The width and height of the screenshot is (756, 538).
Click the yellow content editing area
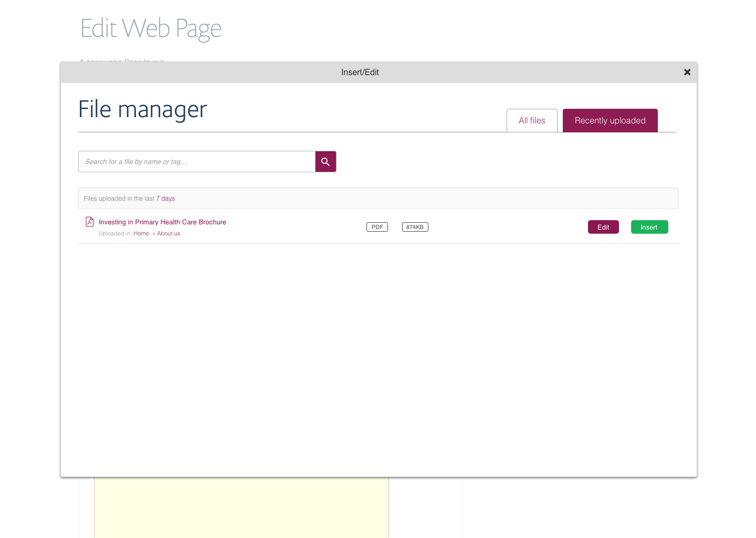pos(241,507)
